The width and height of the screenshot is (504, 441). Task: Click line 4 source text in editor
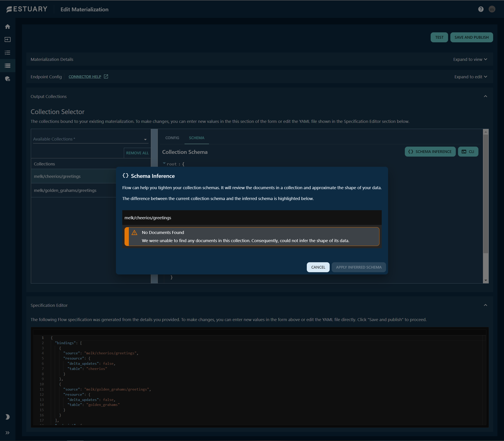101,353
